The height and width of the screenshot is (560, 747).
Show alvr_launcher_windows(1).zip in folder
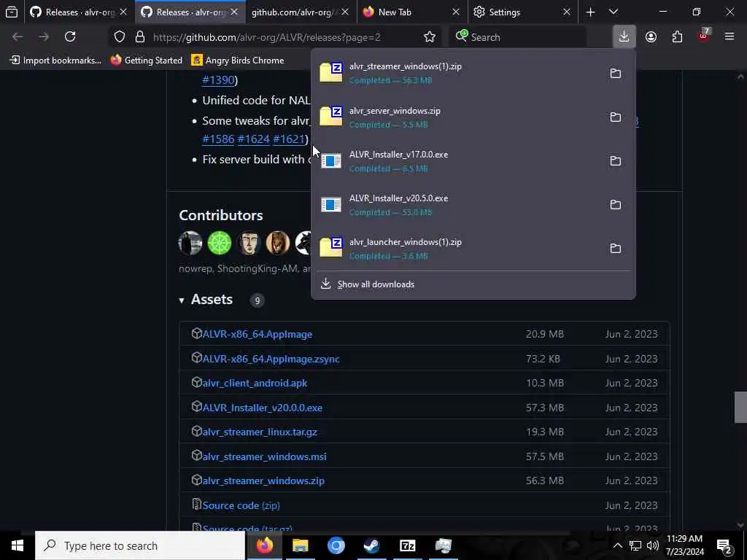pyautogui.click(x=616, y=249)
